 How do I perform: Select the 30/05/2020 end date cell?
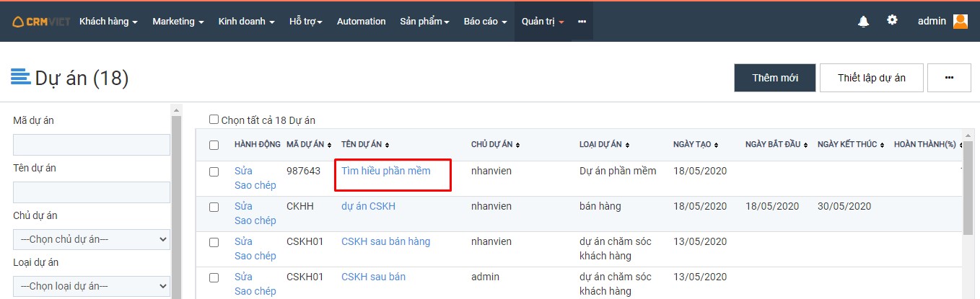click(x=844, y=206)
